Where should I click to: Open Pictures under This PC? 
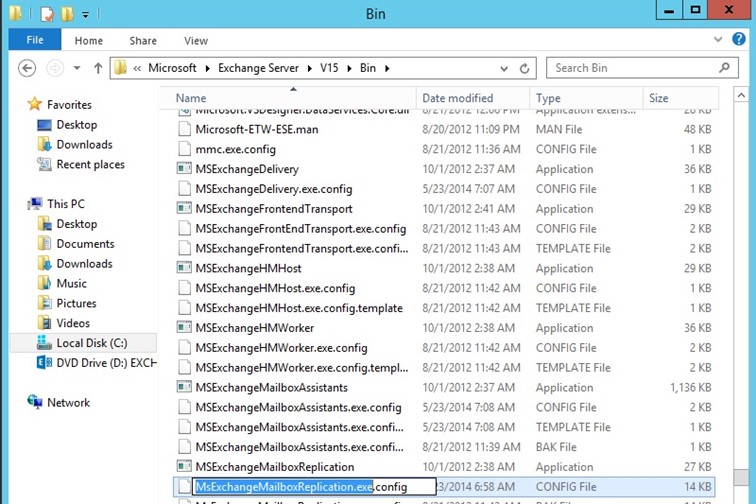pyautogui.click(x=76, y=303)
